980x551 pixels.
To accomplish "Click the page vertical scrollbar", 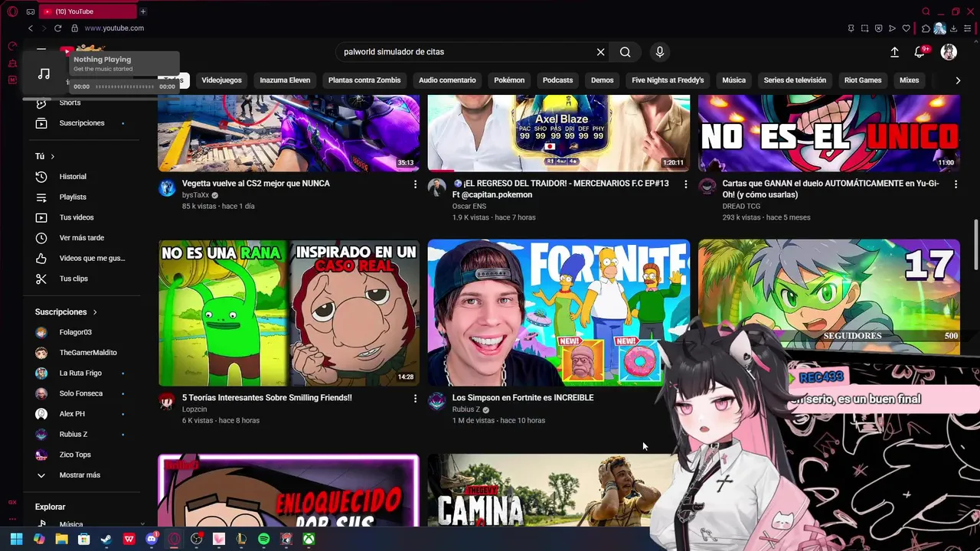I will [x=976, y=245].
